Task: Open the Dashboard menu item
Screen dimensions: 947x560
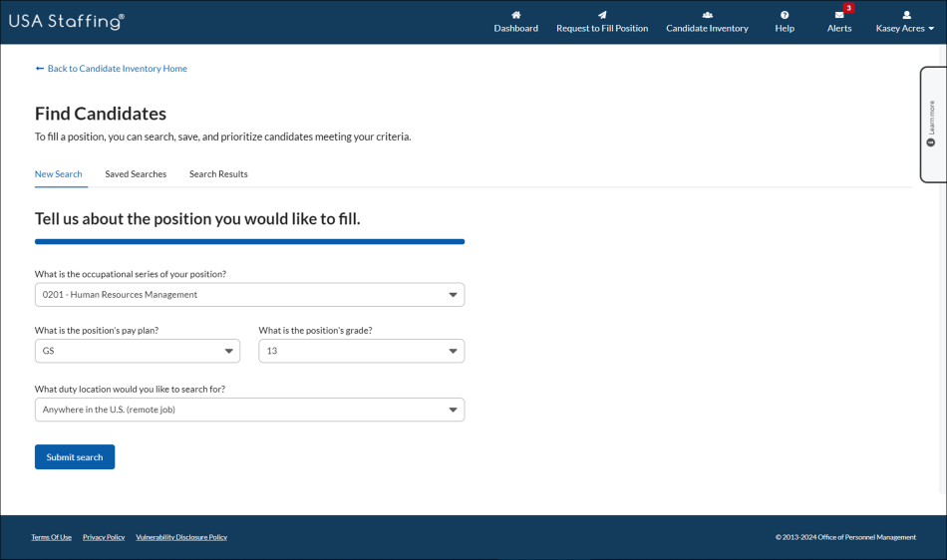Action: coord(515,28)
